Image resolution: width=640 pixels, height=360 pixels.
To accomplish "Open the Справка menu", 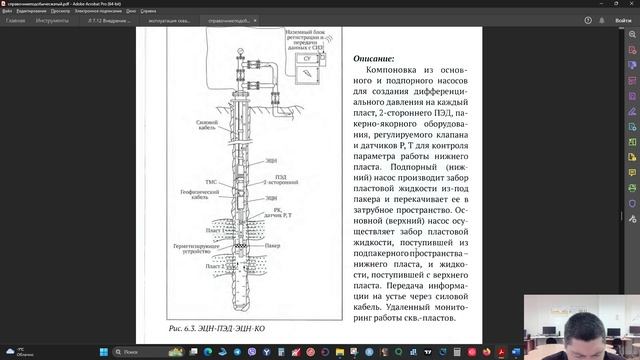I will 148,11.
